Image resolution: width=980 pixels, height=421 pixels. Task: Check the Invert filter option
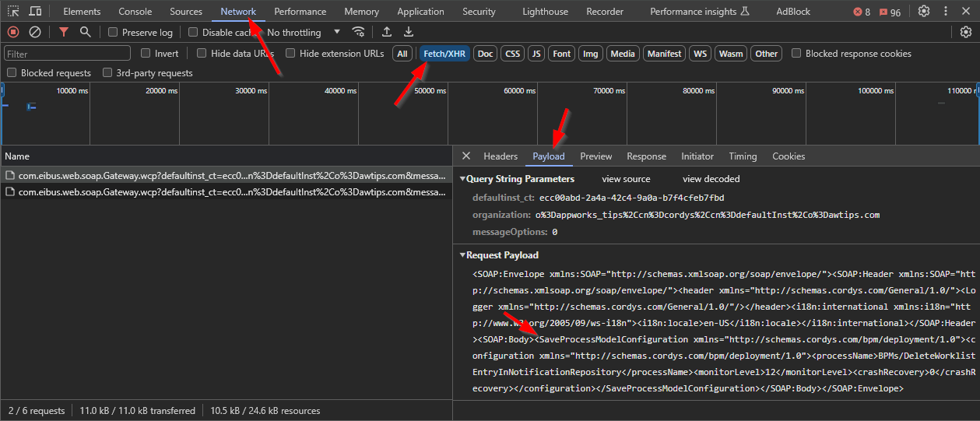pos(146,54)
